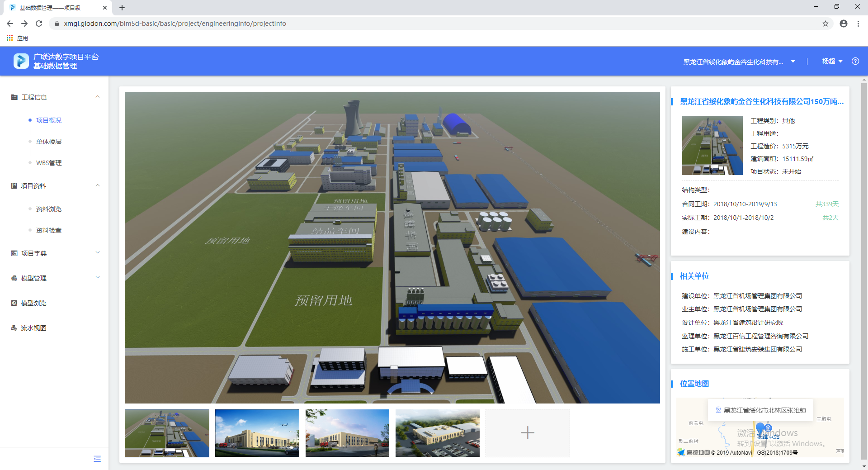Screen dimensions: 868x470
Task: Open 模型浏览 menu item
Action: [x=34, y=303]
